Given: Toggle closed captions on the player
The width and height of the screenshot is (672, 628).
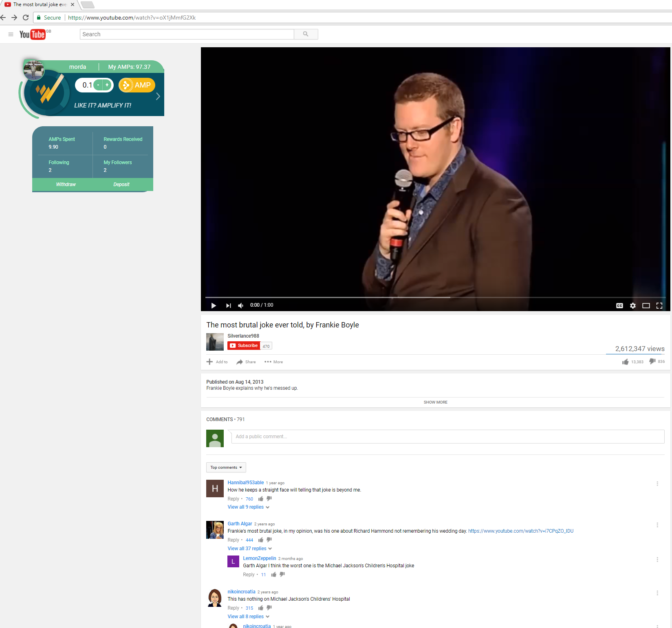Looking at the screenshot, I should (x=619, y=305).
